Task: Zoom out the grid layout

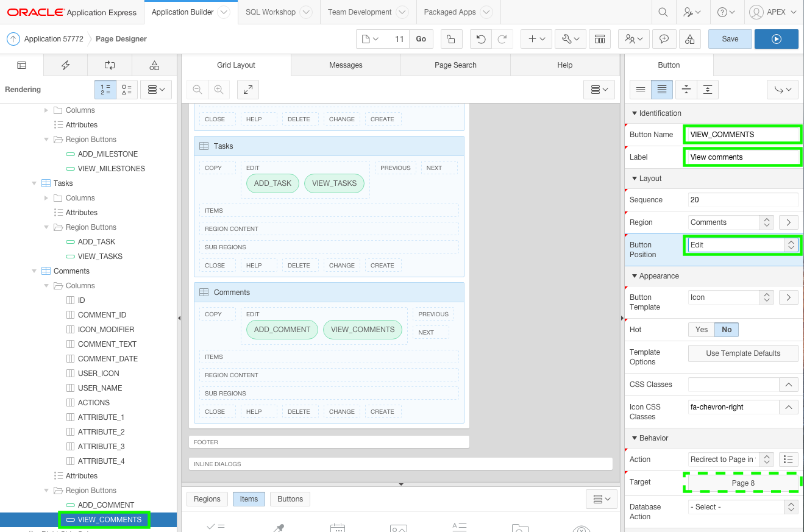Action: 197,90
